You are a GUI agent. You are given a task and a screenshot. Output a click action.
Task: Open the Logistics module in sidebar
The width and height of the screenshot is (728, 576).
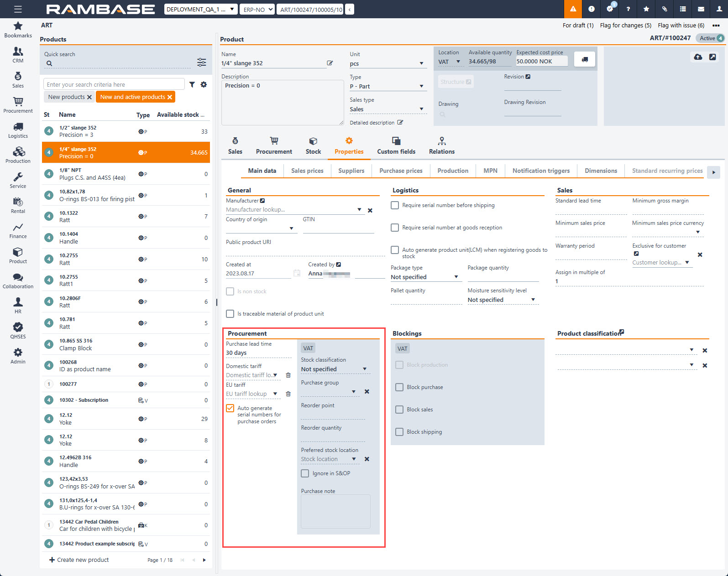(x=18, y=130)
